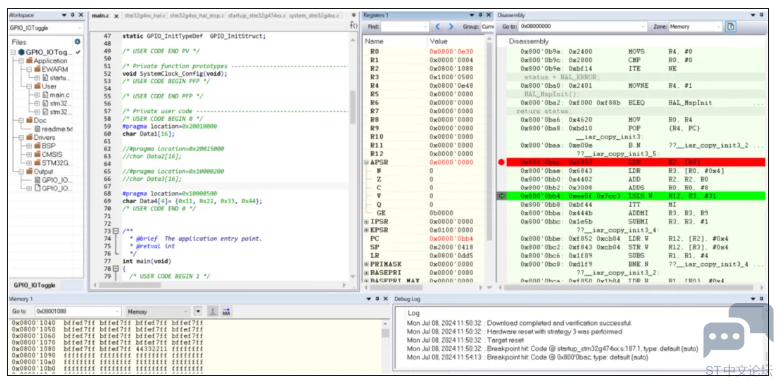782x386 pixels.
Task: Switch to stm32g4xx_hal_msp.c editor tab
Action: (197, 16)
